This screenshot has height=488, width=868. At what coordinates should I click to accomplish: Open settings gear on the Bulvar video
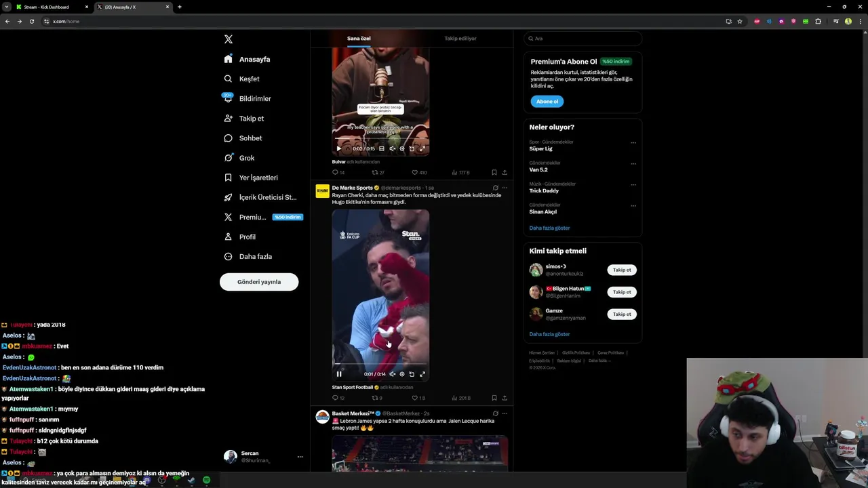(402, 148)
